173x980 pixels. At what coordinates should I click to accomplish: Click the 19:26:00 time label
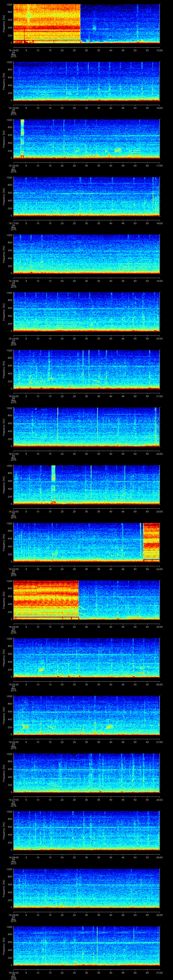click(x=13, y=742)
